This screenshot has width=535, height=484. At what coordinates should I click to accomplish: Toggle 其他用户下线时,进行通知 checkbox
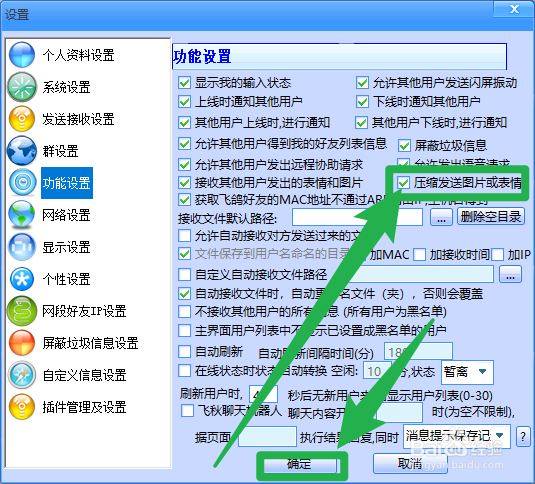click(x=361, y=122)
